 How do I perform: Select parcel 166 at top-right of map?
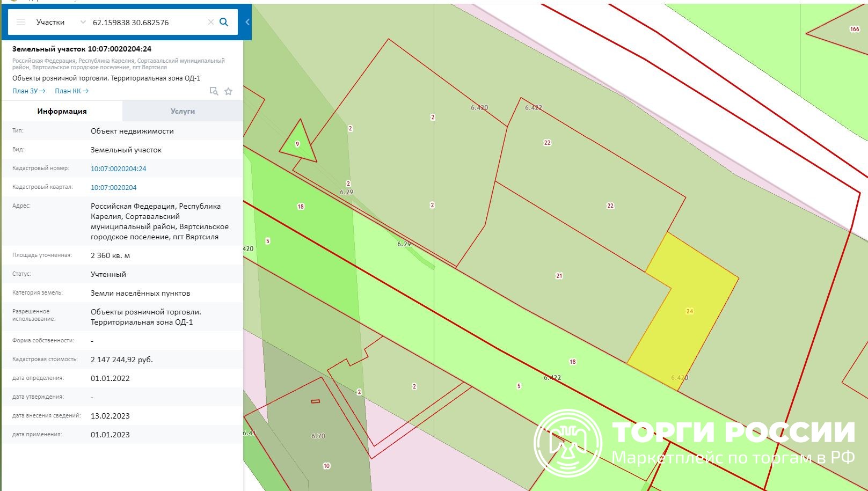click(854, 30)
